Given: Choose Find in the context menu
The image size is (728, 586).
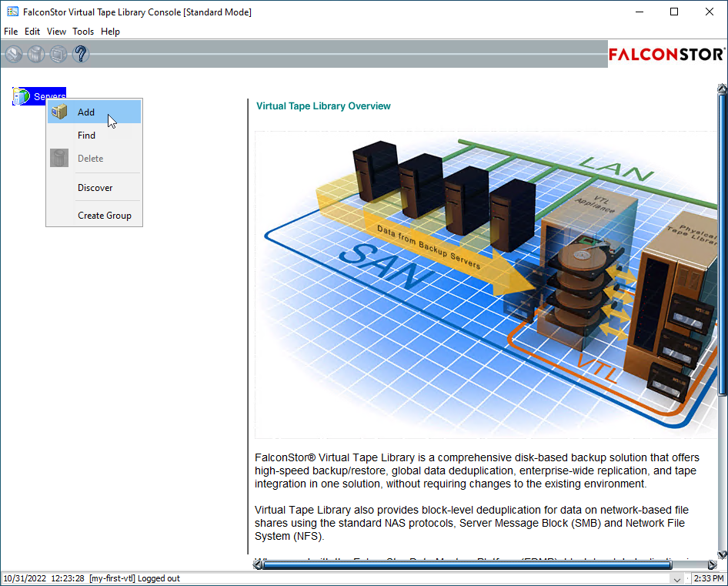Looking at the screenshot, I should point(94,136).
